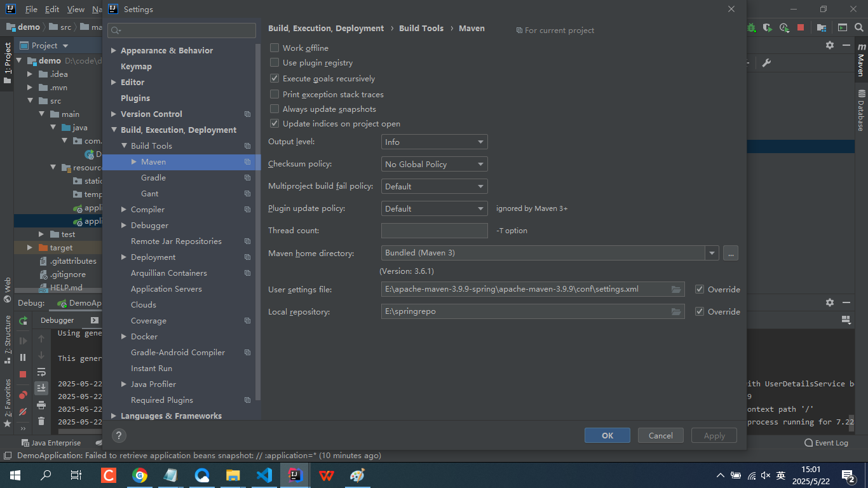The image size is (868, 488).
Task: Check Always update snapshots
Action: tap(275, 109)
